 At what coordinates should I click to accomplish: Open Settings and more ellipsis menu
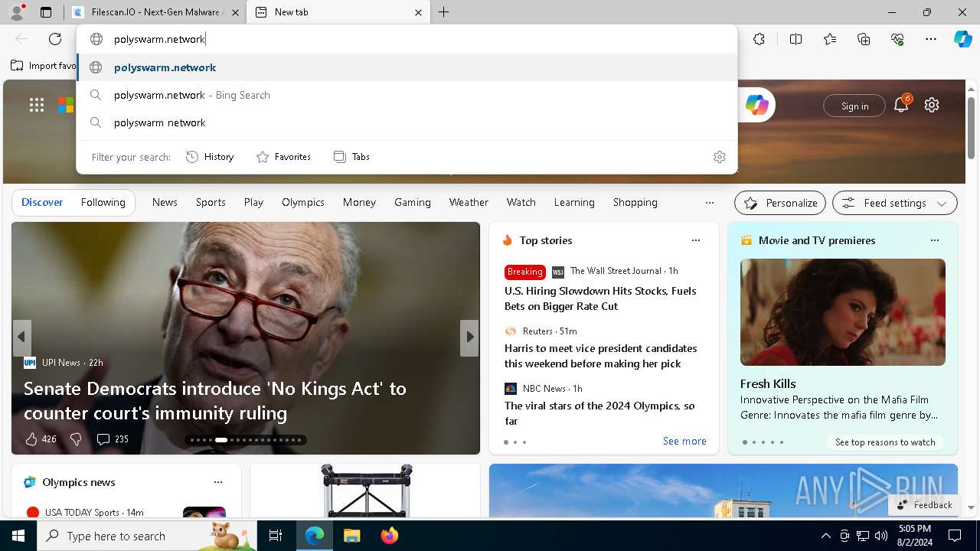coord(931,39)
